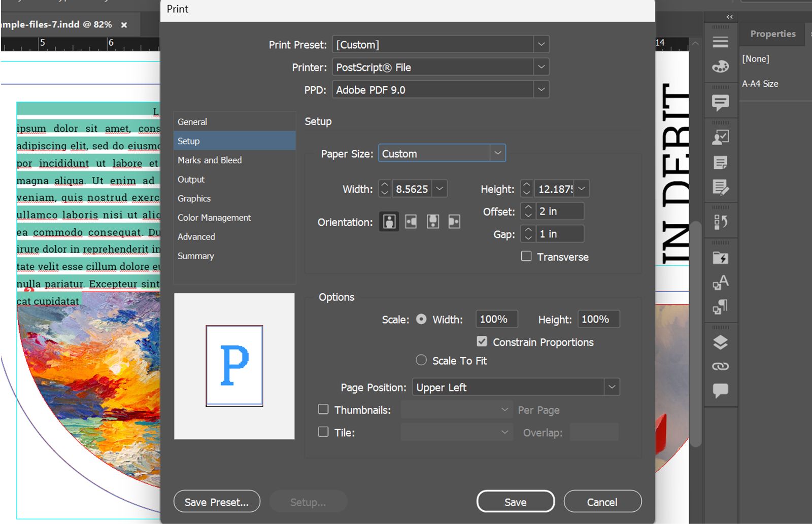
Task: Expand the Width value dropdown arrow
Action: 439,189
